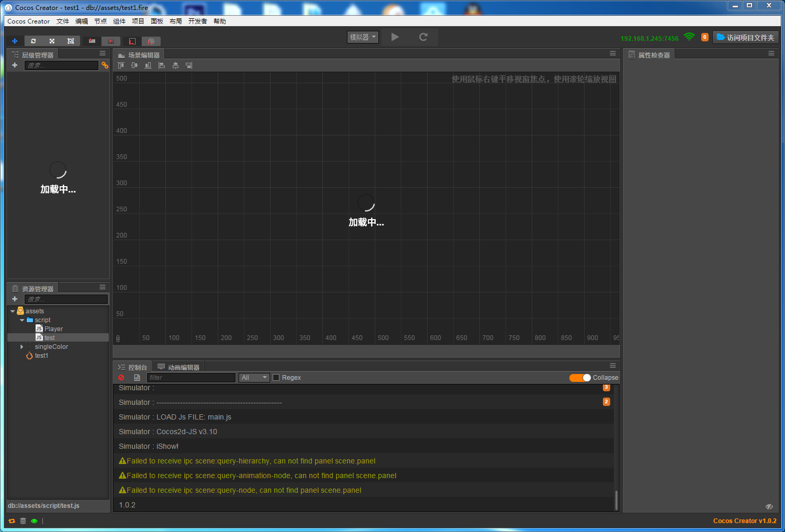Click the orange sync icon in status bar
The height and width of the screenshot is (532, 785).
12,521
